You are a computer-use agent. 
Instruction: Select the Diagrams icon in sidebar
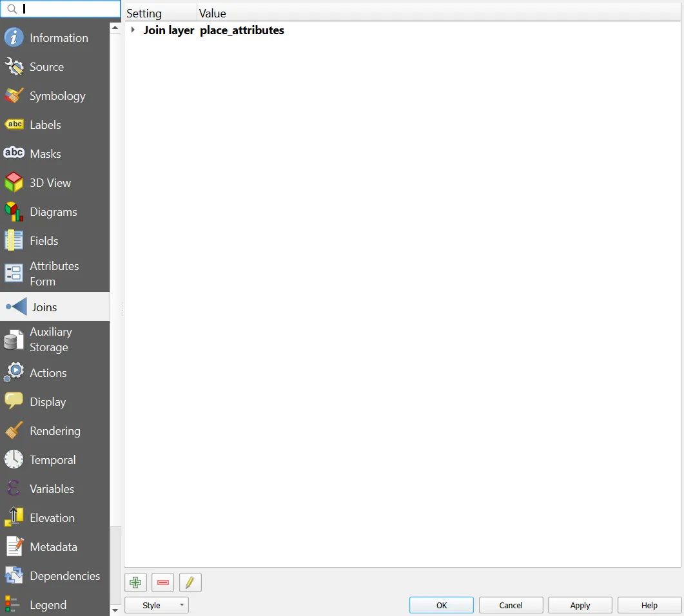point(14,211)
